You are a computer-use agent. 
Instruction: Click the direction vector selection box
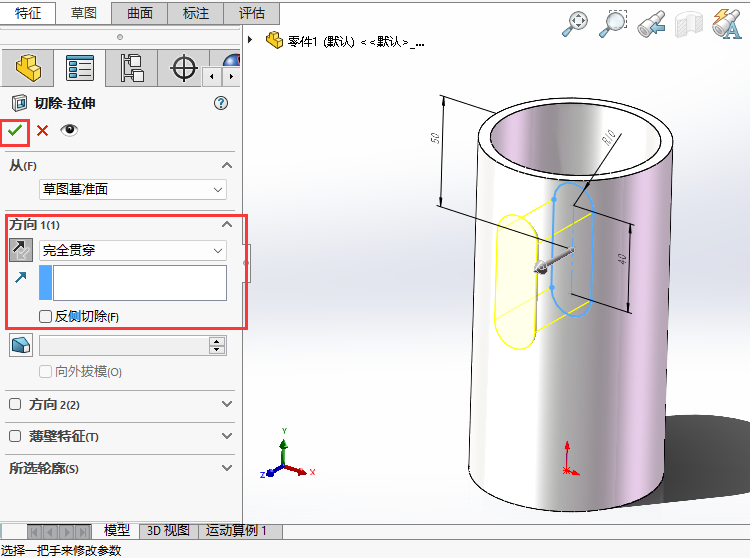[139, 283]
